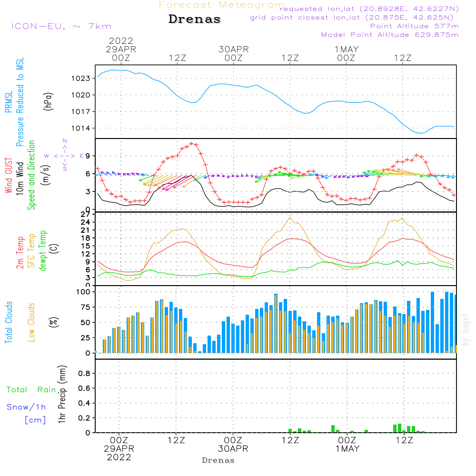
Task: Click the orange 'Low Clouds' label
Action: click(31, 322)
